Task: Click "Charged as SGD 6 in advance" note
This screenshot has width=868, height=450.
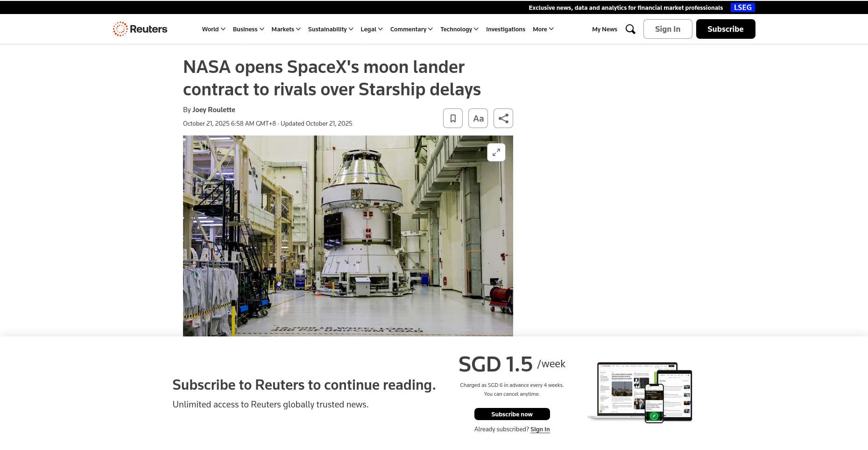Action: (512, 385)
